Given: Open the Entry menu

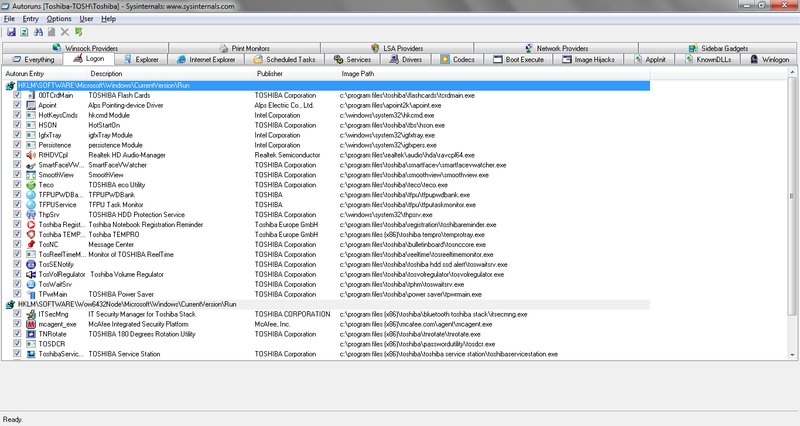Looking at the screenshot, I should coord(31,19).
